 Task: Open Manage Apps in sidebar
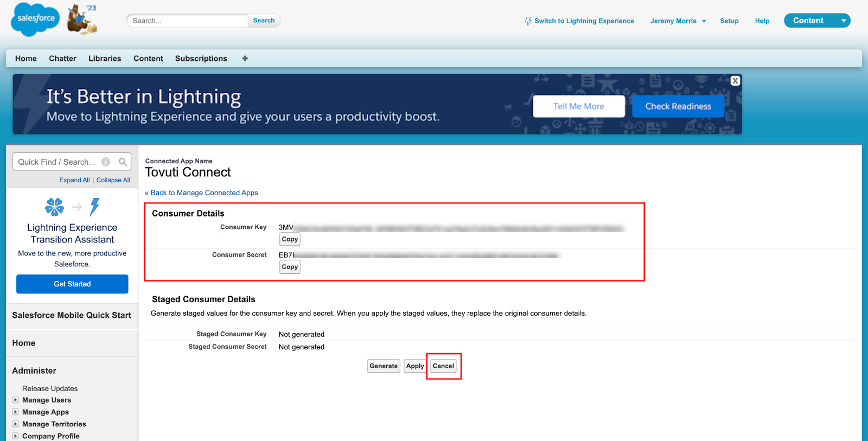coord(46,412)
